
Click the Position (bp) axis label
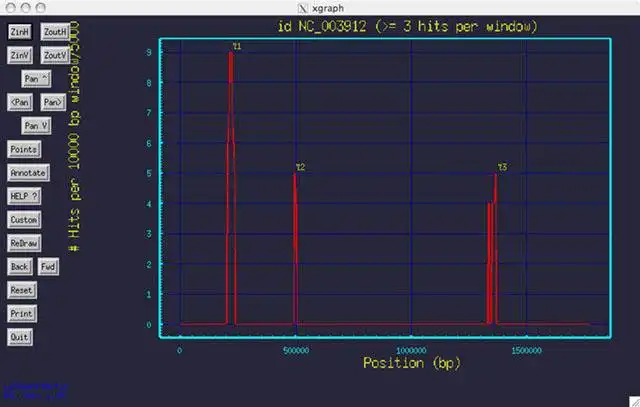click(x=412, y=363)
